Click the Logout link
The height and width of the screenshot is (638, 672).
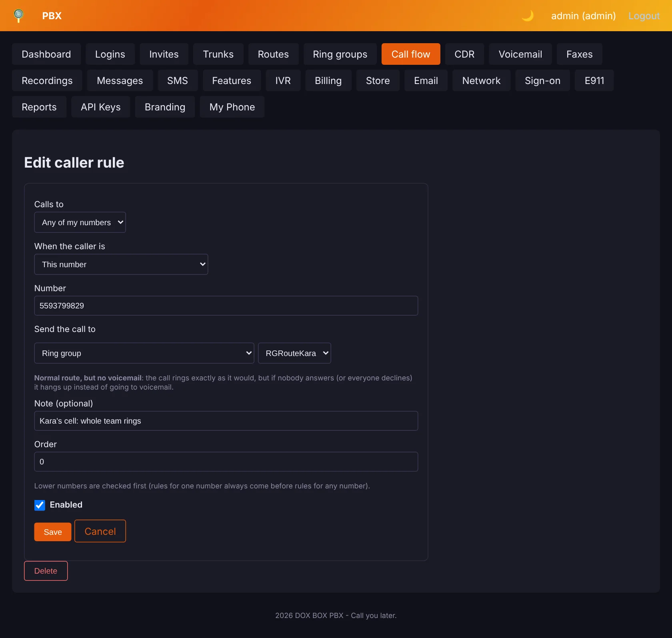click(644, 16)
